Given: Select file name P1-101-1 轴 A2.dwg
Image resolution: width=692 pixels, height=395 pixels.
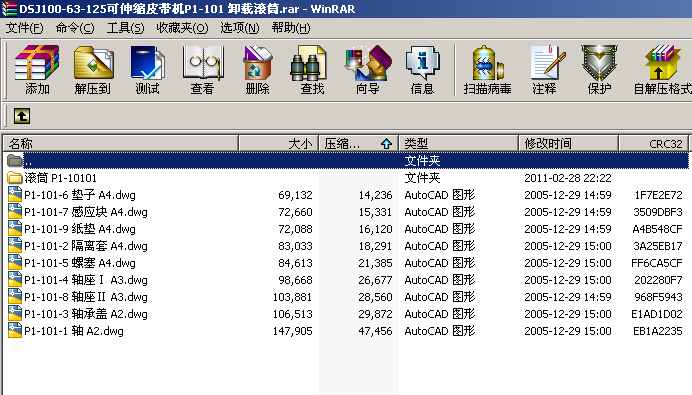Looking at the screenshot, I should click(x=74, y=331).
